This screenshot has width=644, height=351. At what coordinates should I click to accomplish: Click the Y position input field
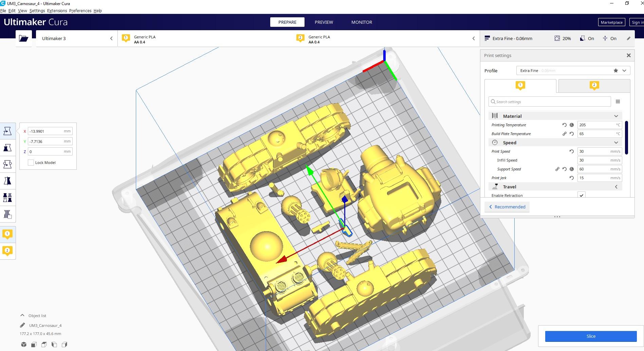[x=50, y=141]
